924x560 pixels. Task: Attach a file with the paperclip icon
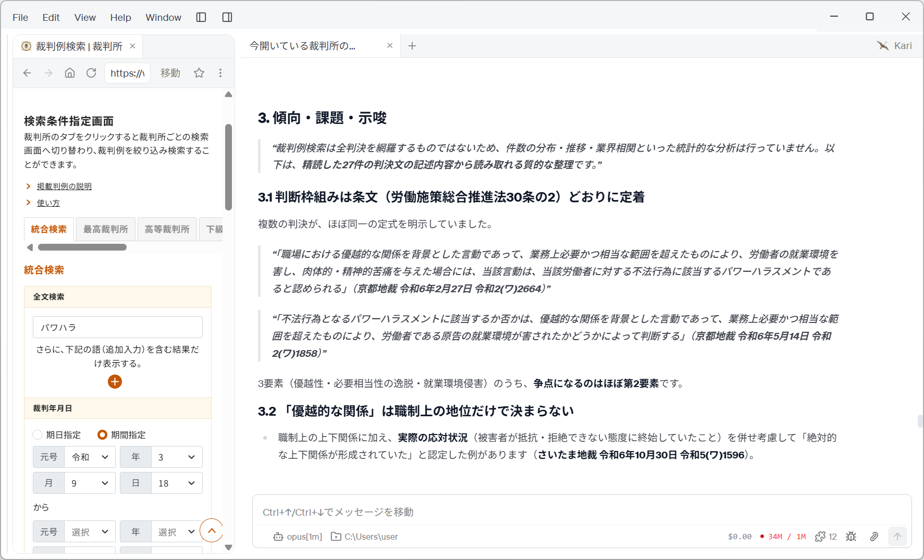coord(874,537)
